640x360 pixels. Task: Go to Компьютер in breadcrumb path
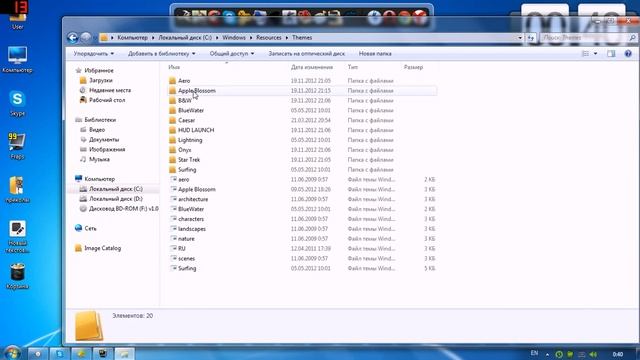133,38
